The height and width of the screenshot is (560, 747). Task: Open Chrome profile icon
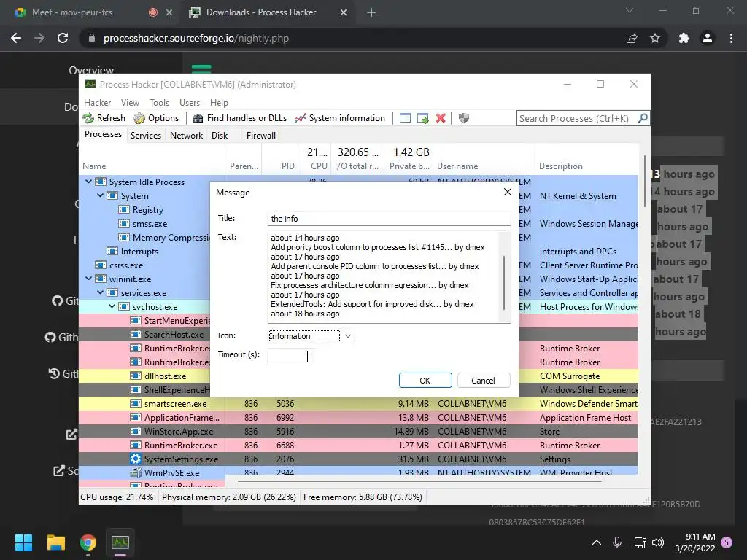708,38
